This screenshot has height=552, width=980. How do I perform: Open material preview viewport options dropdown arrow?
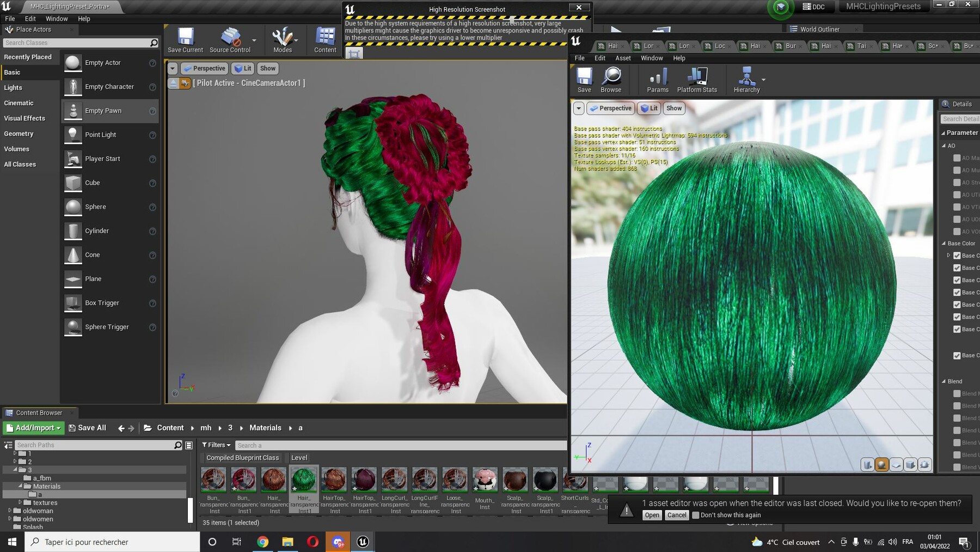(x=579, y=108)
